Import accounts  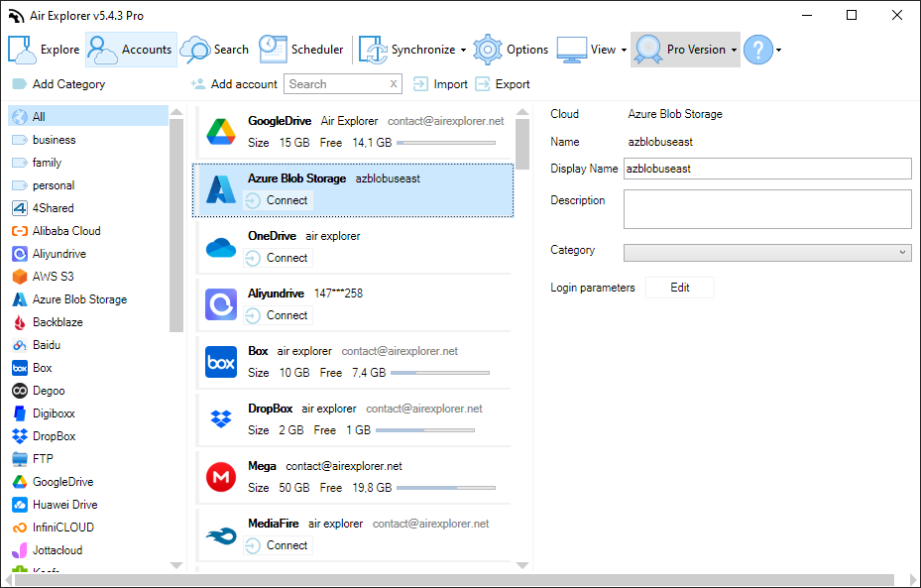440,84
